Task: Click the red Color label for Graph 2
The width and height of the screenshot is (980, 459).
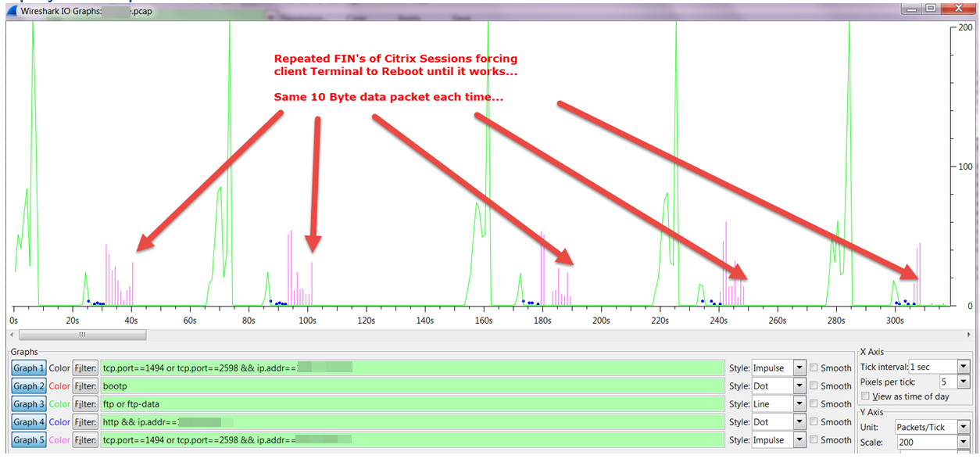Action: point(59,385)
